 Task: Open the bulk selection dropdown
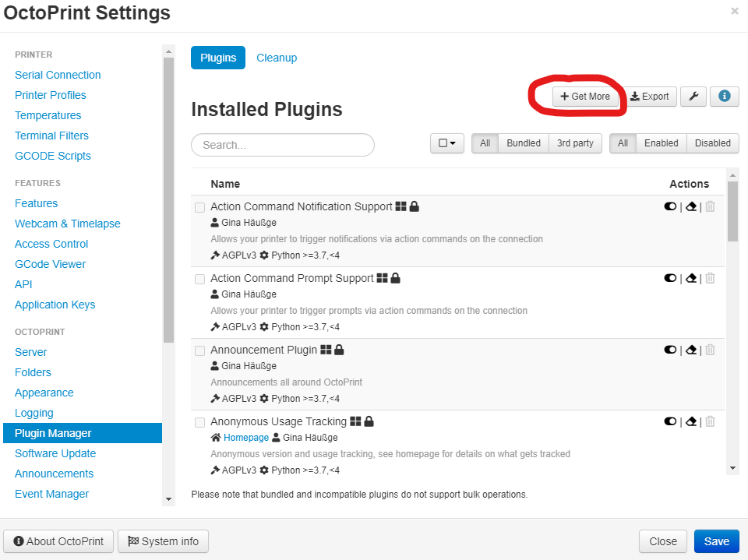coord(447,143)
